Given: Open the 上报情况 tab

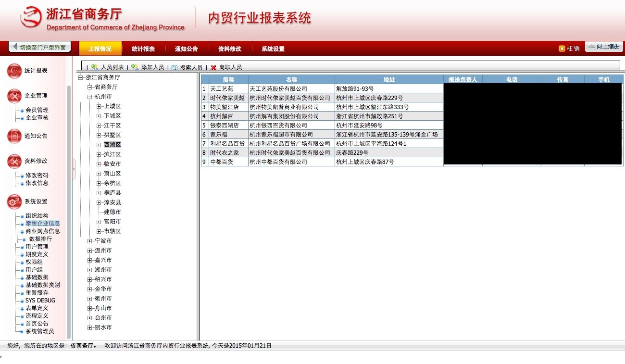Looking at the screenshot, I should [100, 49].
